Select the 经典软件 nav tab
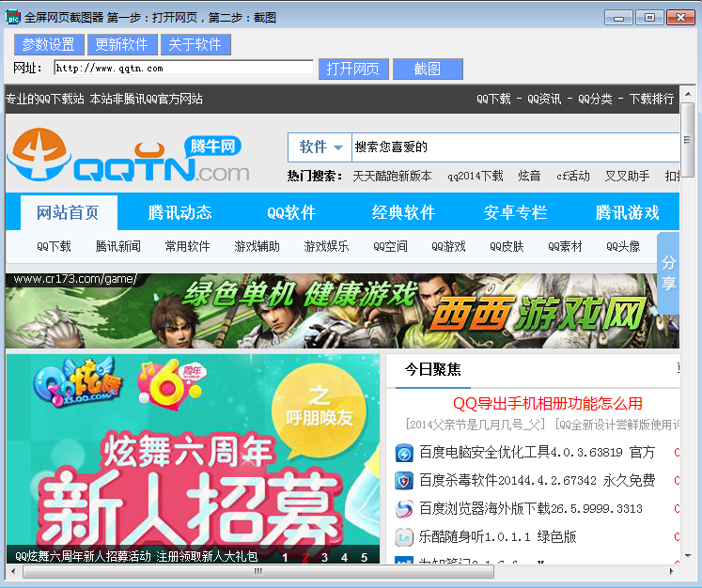This screenshot has height=588, width=702. 403,212
